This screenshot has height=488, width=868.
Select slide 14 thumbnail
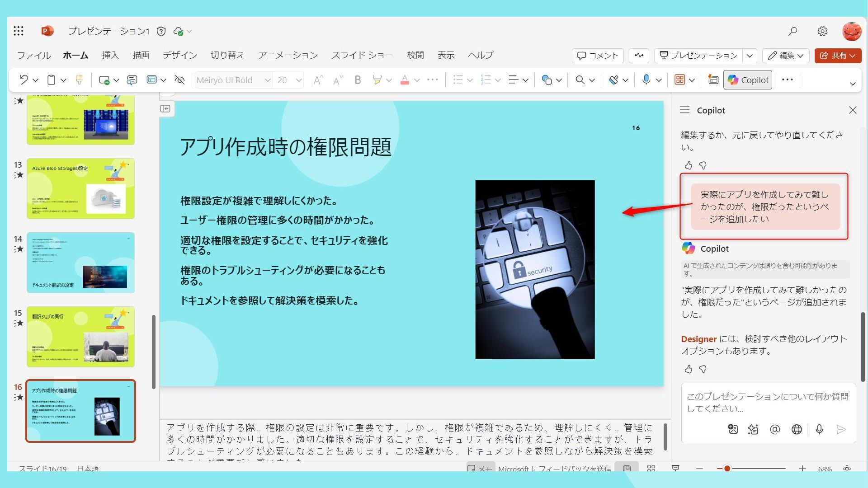tap(80, 263)
